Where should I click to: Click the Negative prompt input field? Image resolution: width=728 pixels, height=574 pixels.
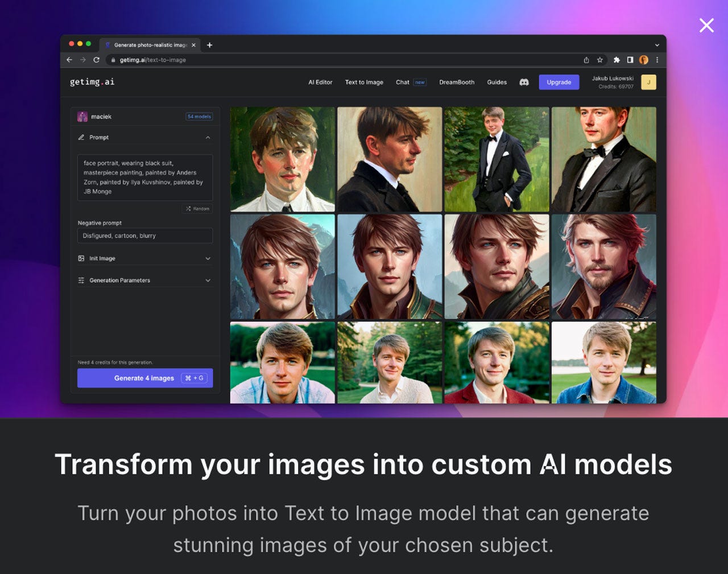coord(144,236)
